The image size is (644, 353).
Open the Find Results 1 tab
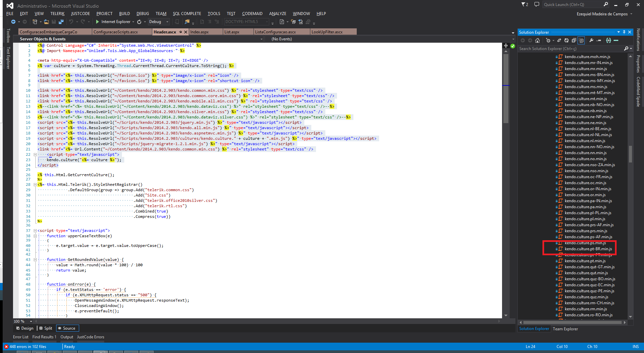coord(44,337)
